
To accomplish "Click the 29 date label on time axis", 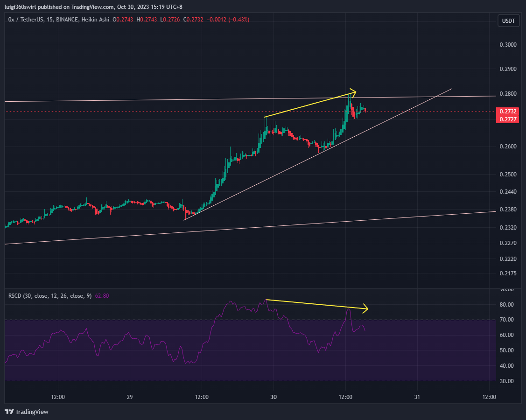I will point(130,397).
